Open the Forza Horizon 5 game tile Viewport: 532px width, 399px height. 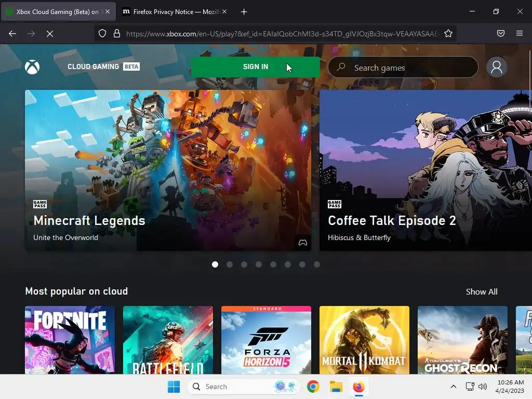(266, 340)
